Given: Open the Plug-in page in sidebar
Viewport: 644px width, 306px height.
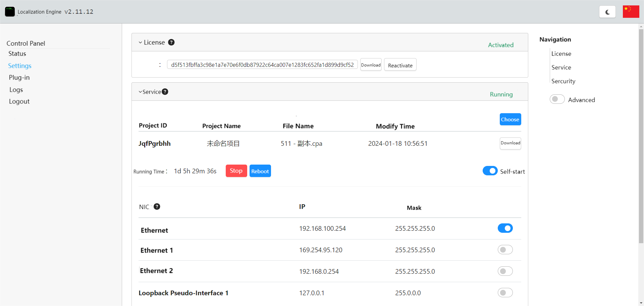Looking at the screenshot, I should [x=19, y=78].
